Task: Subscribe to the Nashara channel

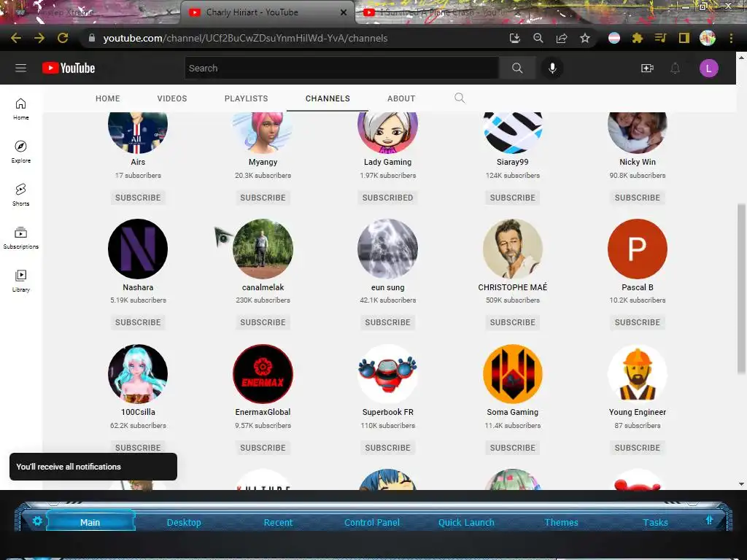Action: tap(138, 322)
